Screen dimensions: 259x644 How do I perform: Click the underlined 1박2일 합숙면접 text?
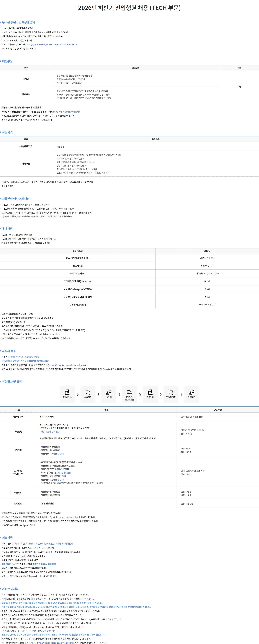(x=64, y=473)
